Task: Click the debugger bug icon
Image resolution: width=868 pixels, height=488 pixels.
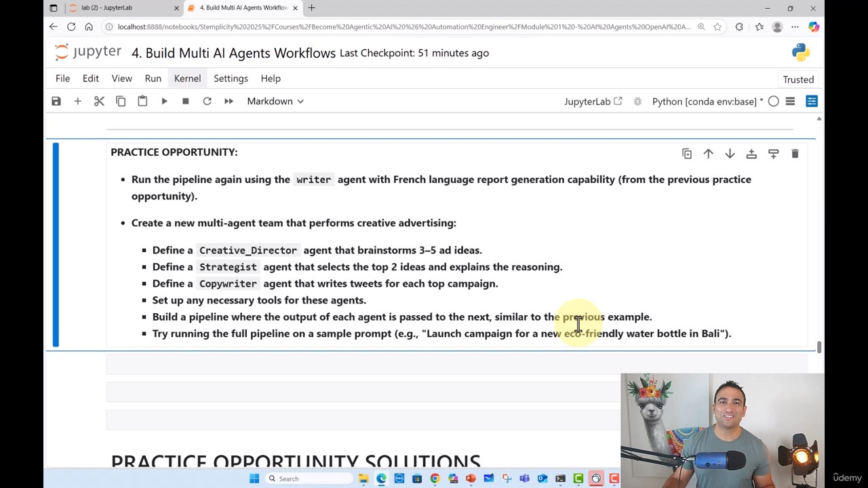Action: pyautogui.click(x=637, y=101)
